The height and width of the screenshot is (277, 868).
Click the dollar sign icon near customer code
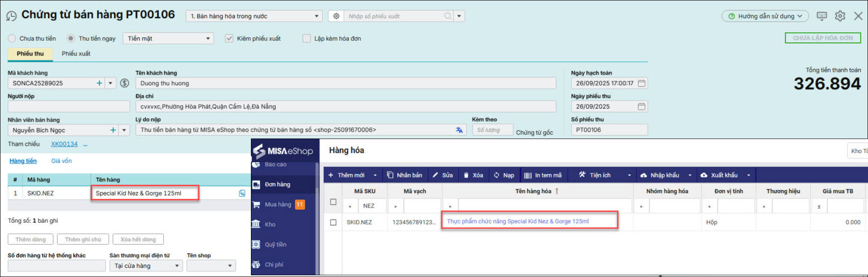pos(125,83)
